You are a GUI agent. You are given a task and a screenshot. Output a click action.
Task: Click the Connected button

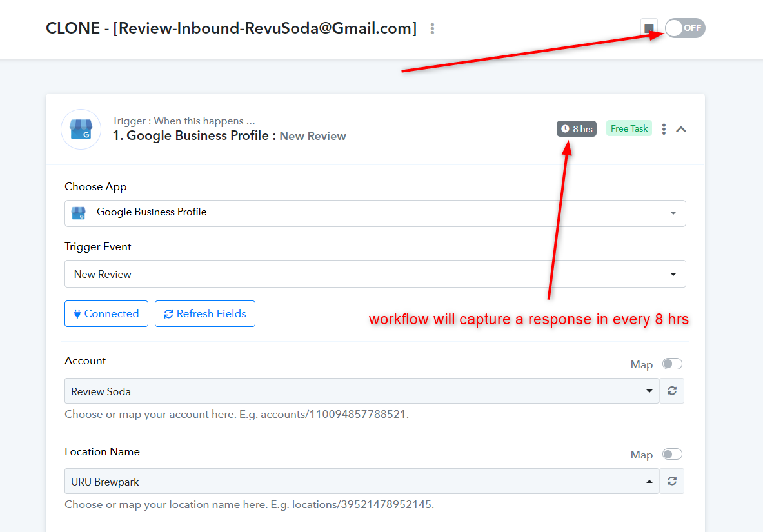point(106,313)
